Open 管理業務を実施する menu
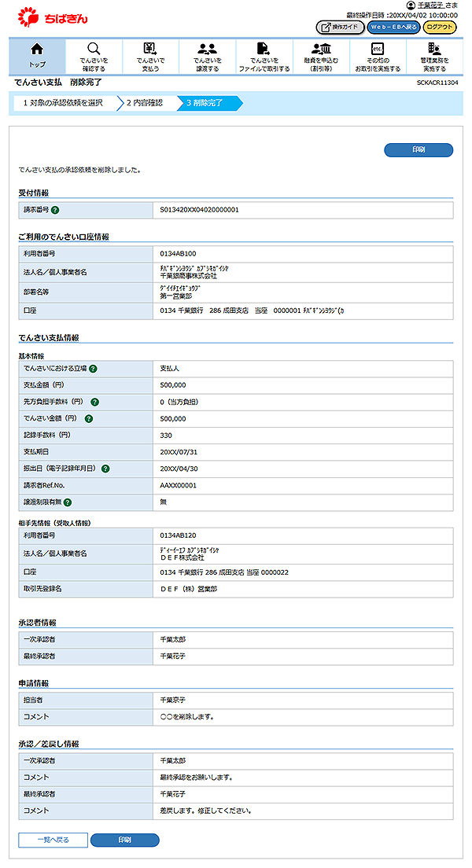The height and width of the screenshot is (868, 472). [x=434, y=55]
